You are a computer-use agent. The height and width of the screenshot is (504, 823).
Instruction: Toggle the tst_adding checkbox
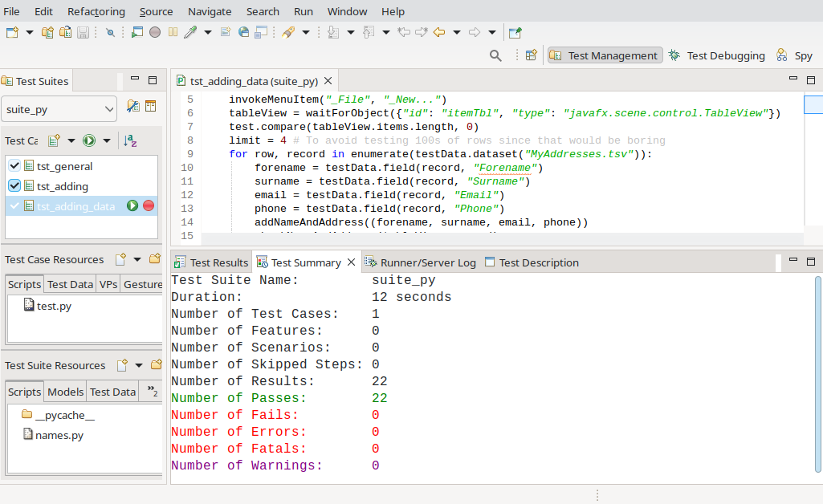[14, 186]
